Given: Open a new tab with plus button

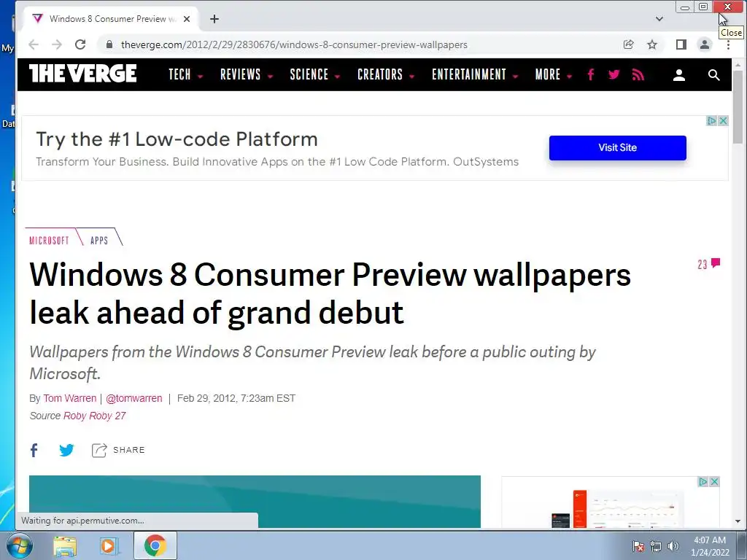Looking at the screenshot, I should (x=214, y=19).
